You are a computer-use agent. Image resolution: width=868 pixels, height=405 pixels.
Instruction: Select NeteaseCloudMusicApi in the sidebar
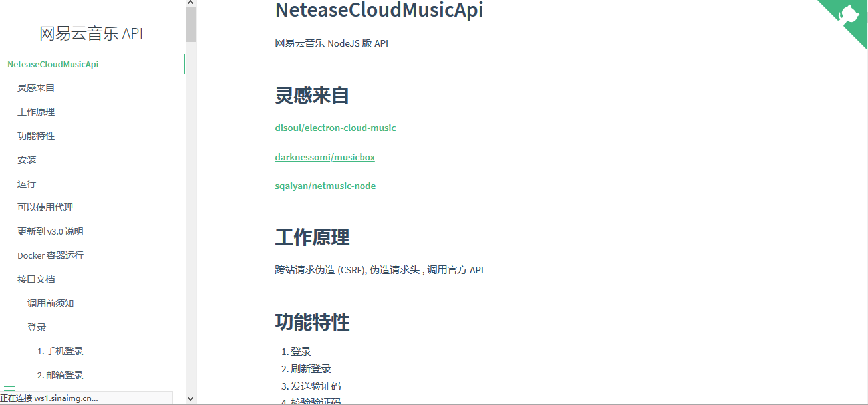[53, 65]
